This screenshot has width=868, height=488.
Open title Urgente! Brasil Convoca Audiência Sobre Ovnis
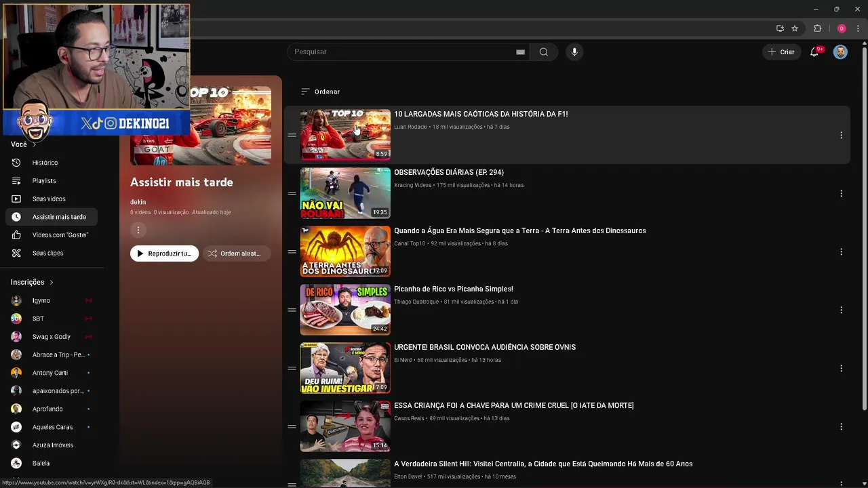[x=485, y=347]
